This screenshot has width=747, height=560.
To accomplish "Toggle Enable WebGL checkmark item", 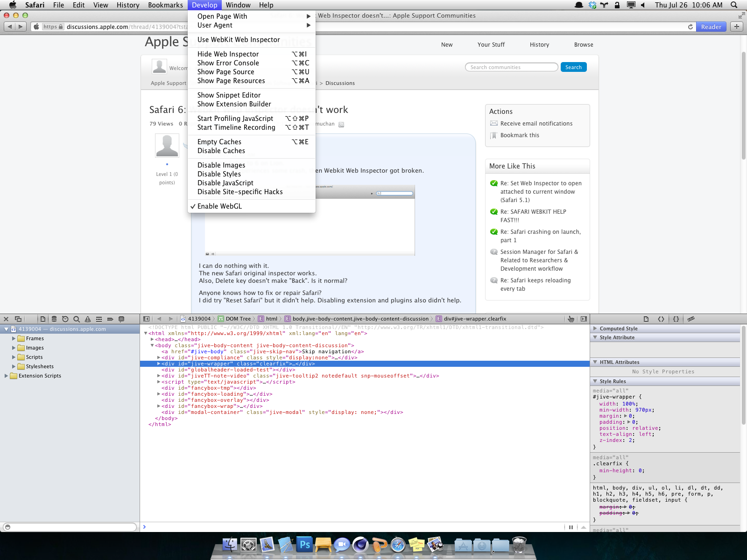I will (x=219, y=206).
